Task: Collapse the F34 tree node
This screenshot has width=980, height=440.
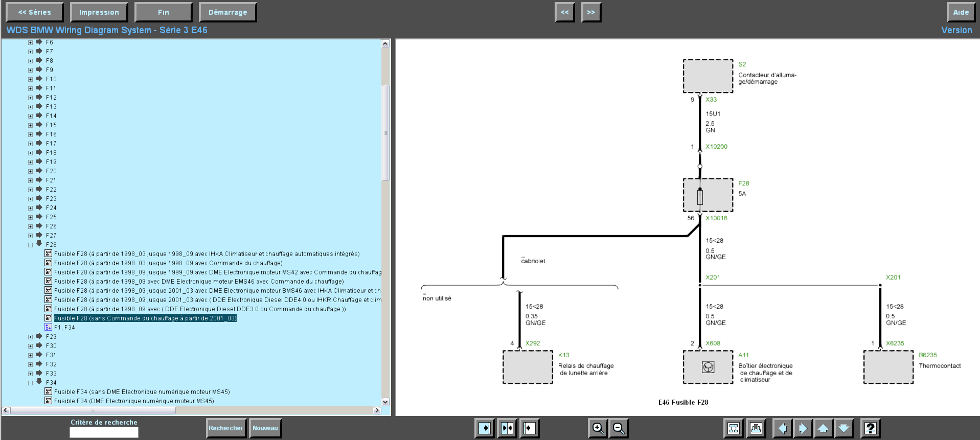Action: [30, 383]
